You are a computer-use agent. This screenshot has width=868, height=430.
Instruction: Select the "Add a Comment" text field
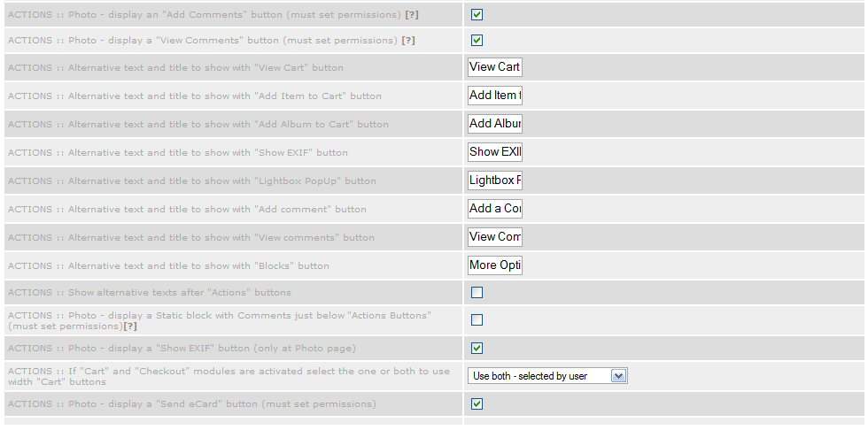point(494,209)
